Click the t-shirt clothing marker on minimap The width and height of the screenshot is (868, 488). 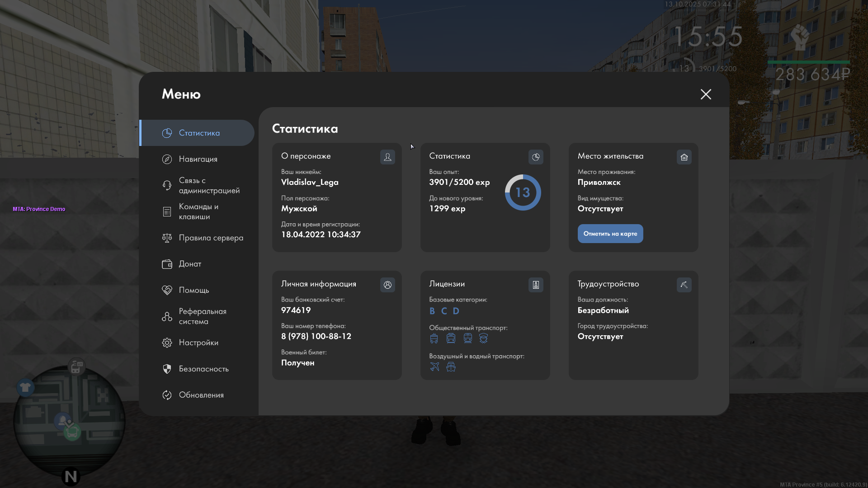(25, 387)
